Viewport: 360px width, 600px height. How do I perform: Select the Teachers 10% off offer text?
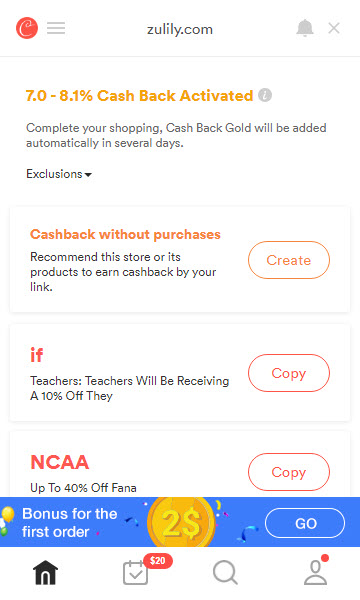click(x=129, y=388)
